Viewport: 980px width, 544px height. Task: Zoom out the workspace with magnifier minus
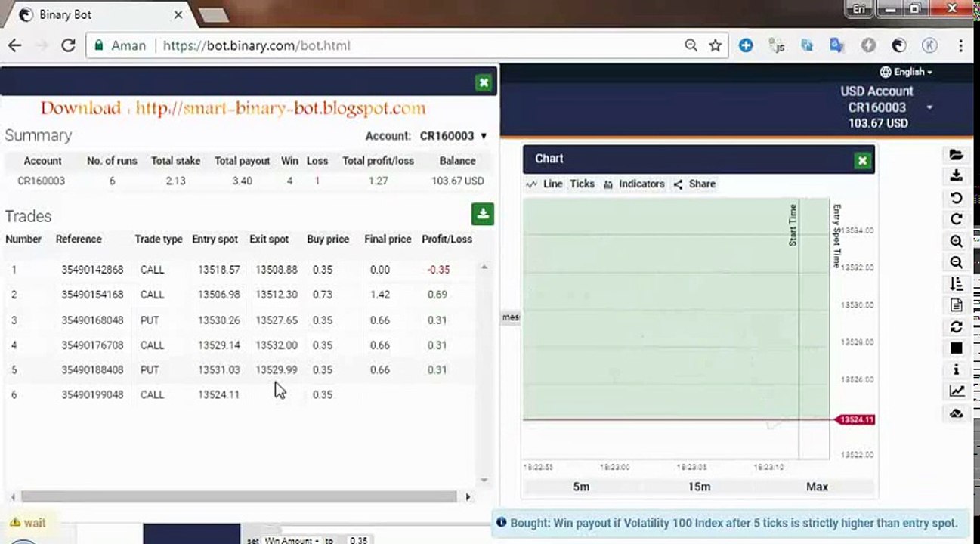pos(956,262)
